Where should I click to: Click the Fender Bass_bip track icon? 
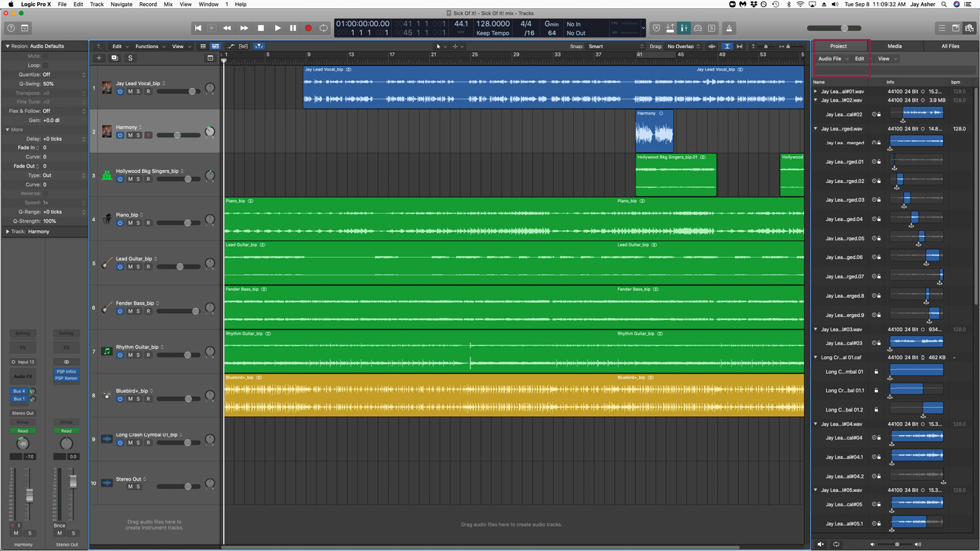tap(107, 308)
